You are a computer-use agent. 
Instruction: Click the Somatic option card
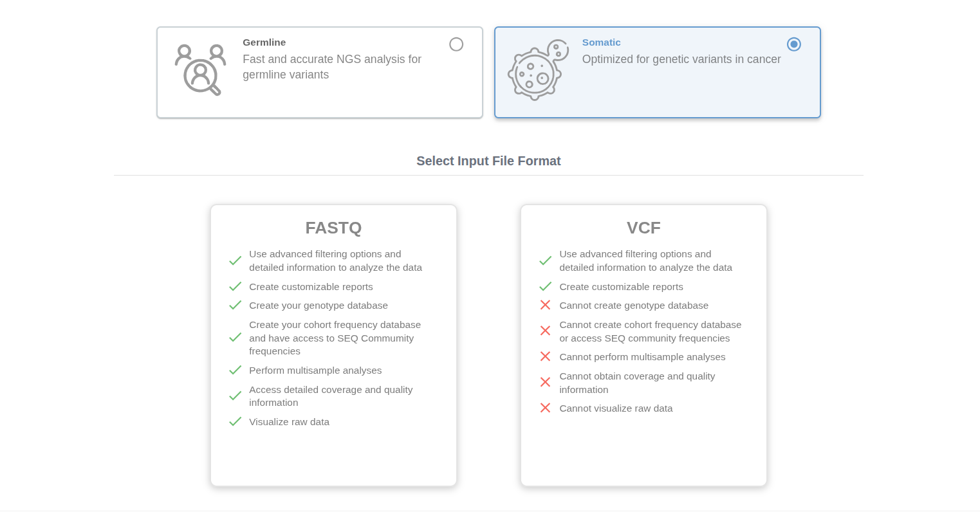point(658,72)
